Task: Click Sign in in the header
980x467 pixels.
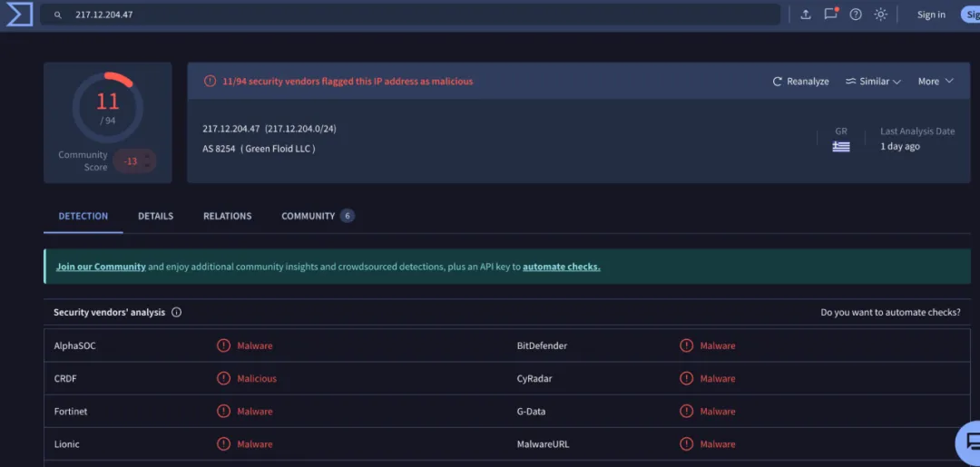Action: [931, 15]
